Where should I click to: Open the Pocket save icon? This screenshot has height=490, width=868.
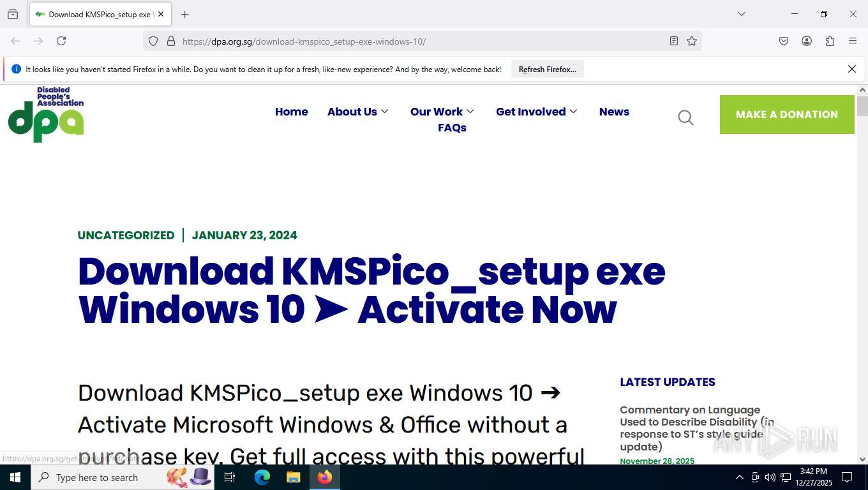click(x=784, y=41)
